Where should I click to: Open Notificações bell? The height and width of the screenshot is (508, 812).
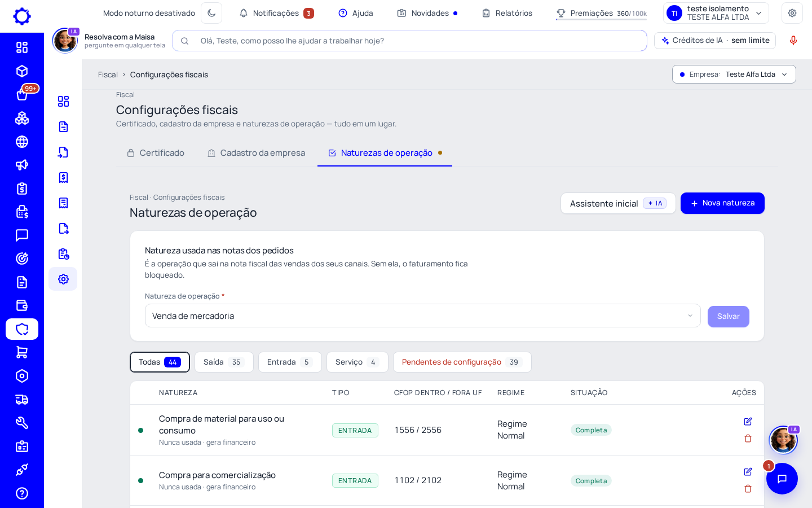coord(276,13)
